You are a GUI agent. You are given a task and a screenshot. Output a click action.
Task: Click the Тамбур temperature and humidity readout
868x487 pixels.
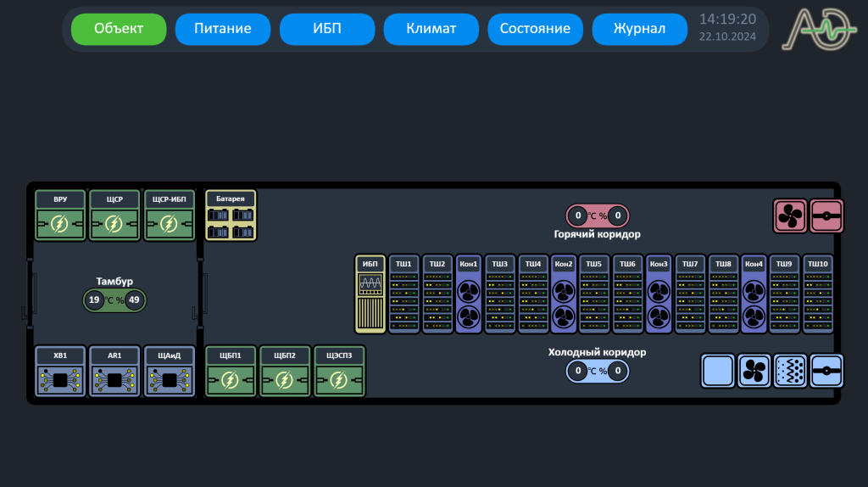(114, 299)
